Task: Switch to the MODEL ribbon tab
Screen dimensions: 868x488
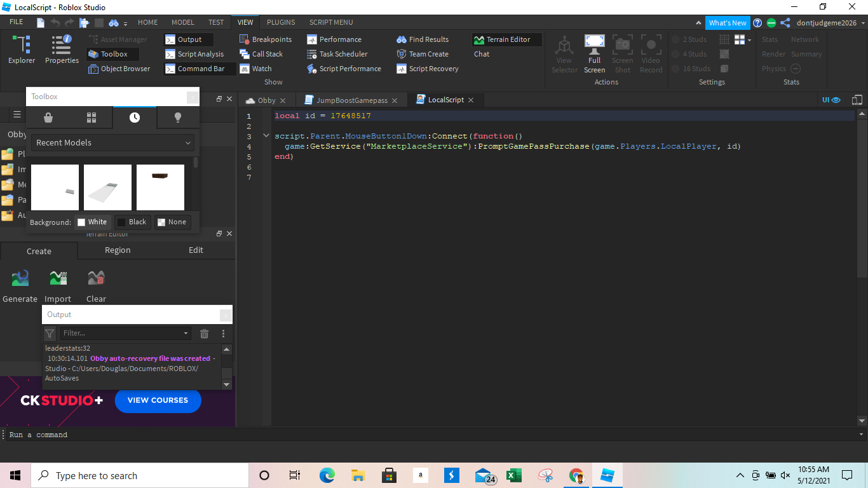Action: [x=183, y=22]
